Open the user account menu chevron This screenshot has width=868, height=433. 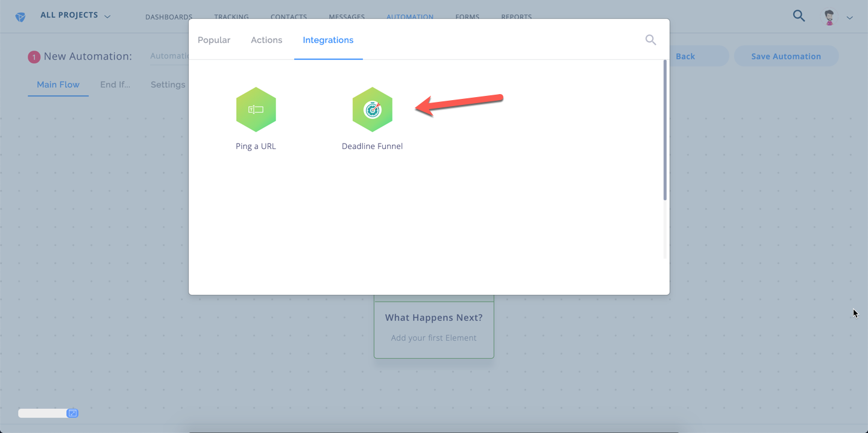click(849, 17)
